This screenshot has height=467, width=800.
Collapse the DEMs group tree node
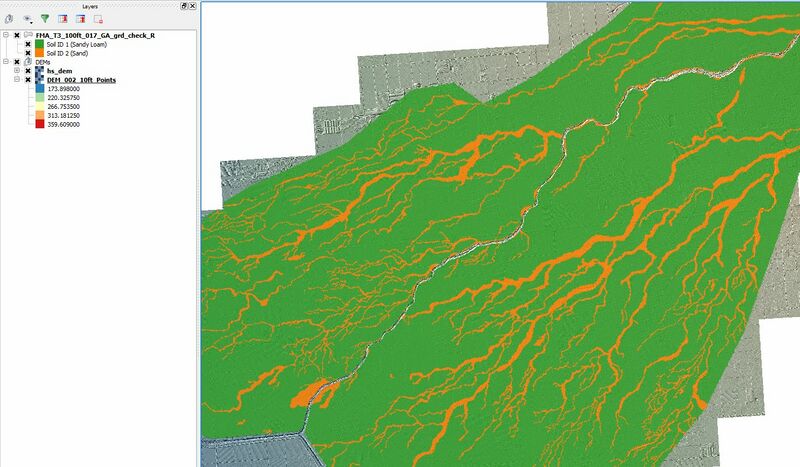tap(6, 62)
